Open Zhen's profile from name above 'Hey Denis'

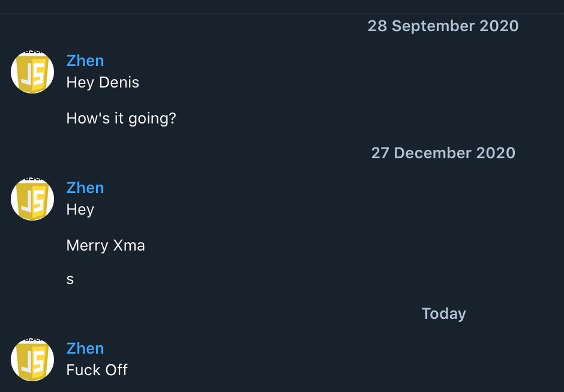85,61
